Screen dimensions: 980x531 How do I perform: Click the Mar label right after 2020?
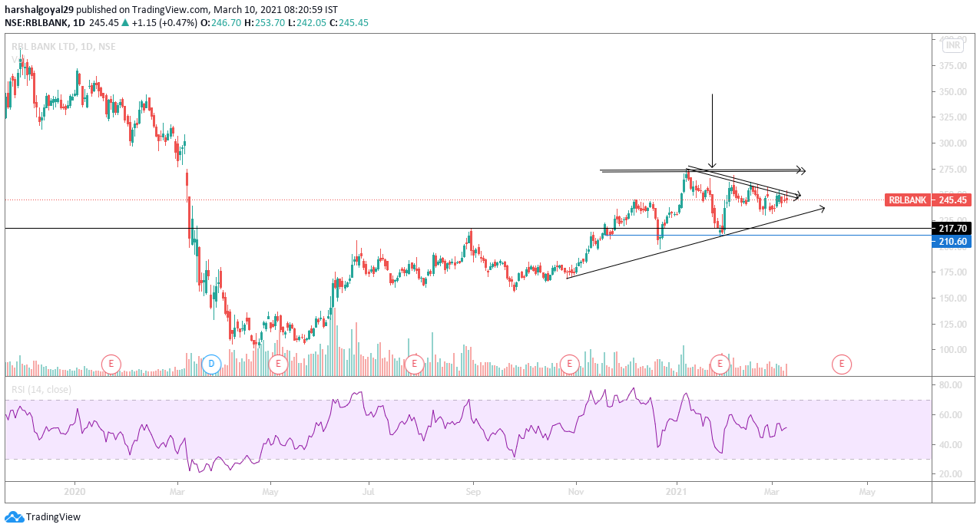(x=177, y=491)
